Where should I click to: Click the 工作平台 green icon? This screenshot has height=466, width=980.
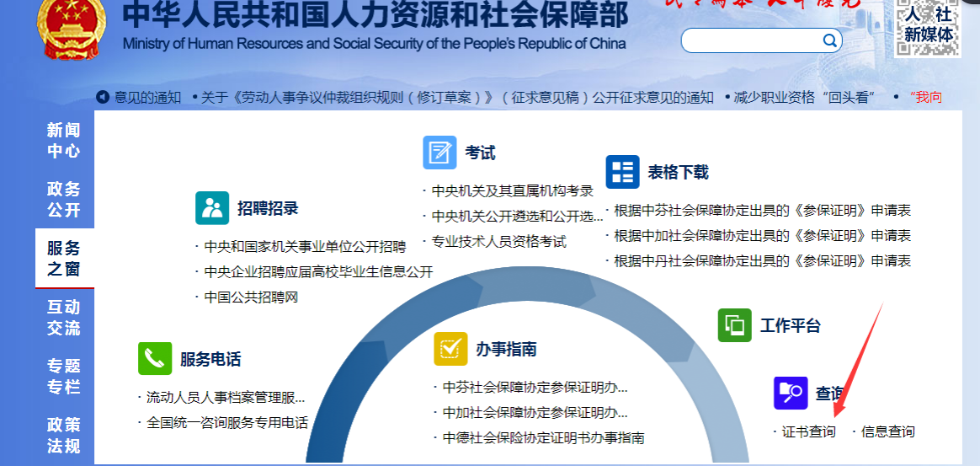point(734,325)
